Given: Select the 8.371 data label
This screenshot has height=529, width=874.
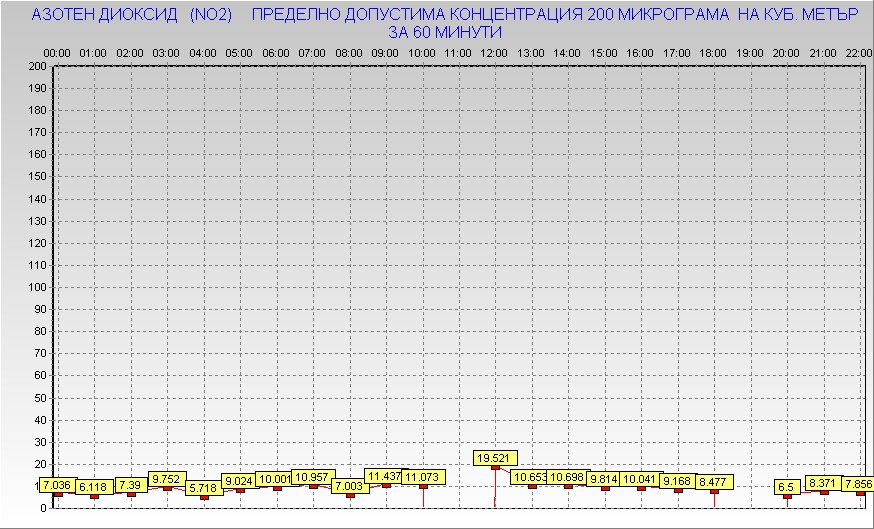Looking at the screenshot, I should click(823, 483).
